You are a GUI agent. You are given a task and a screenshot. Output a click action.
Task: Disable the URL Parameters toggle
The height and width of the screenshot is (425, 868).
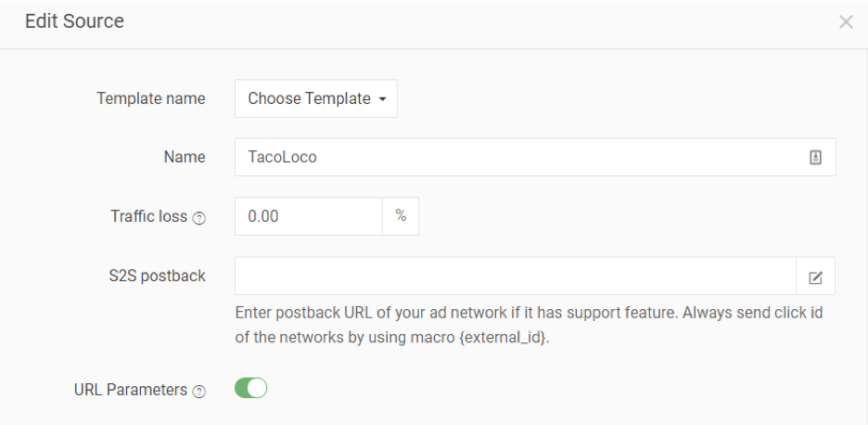click(251, 389)
